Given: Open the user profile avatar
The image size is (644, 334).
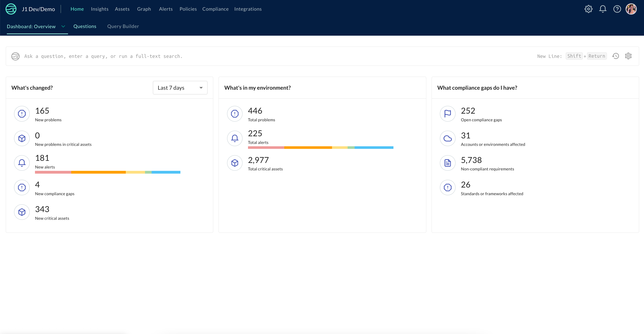Looking at the screenshot, I should pyautogui.click(x=631, y=9).
